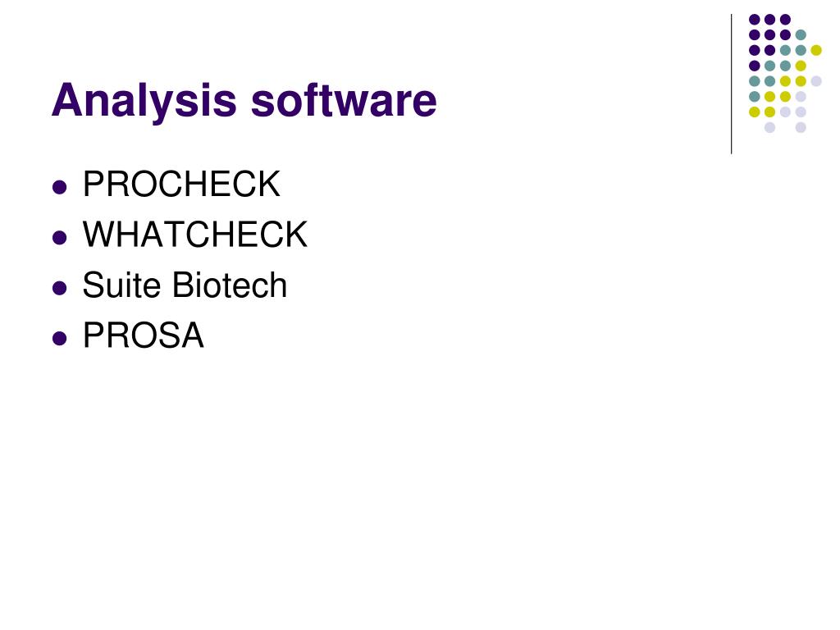Click the vertical line beside dot pattern
Image resolution: width=840 pixels, height=630 pixels.
731,84
